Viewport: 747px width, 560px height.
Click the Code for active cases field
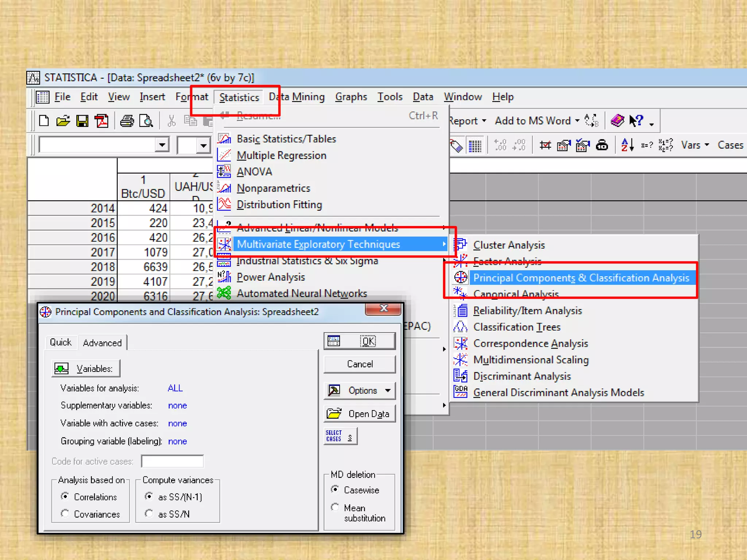pos(172,461)
